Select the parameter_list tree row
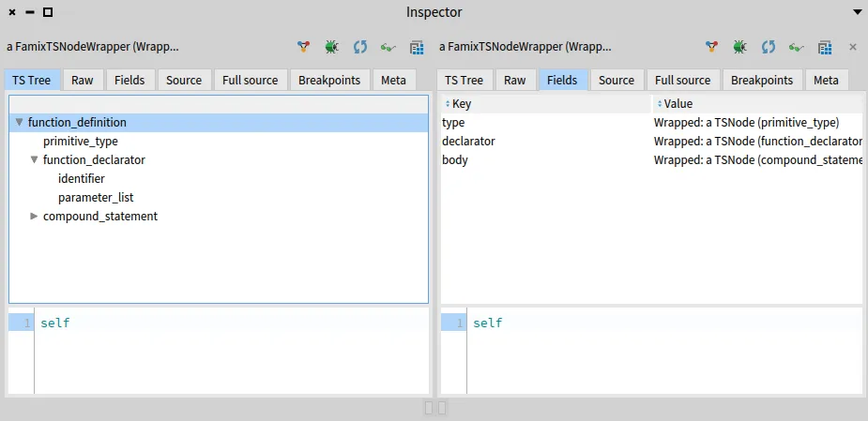 click(x=219, y=198)
